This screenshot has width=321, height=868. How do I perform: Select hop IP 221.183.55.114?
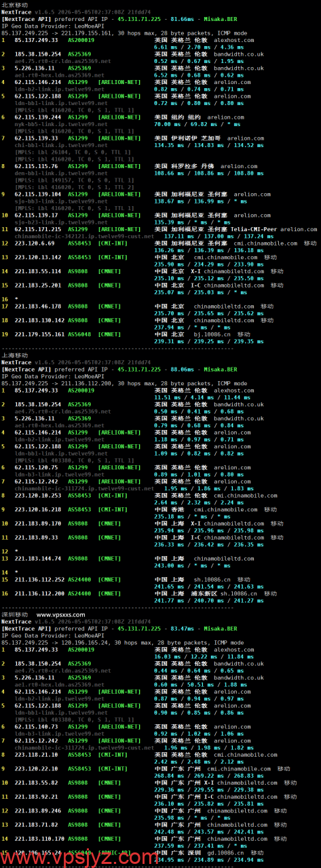37,271
